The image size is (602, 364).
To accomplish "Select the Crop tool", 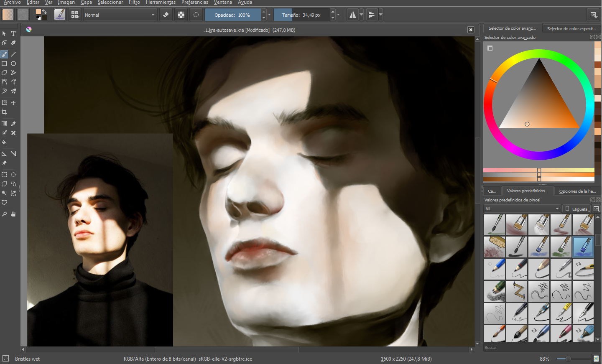I will tap(4, 112).
